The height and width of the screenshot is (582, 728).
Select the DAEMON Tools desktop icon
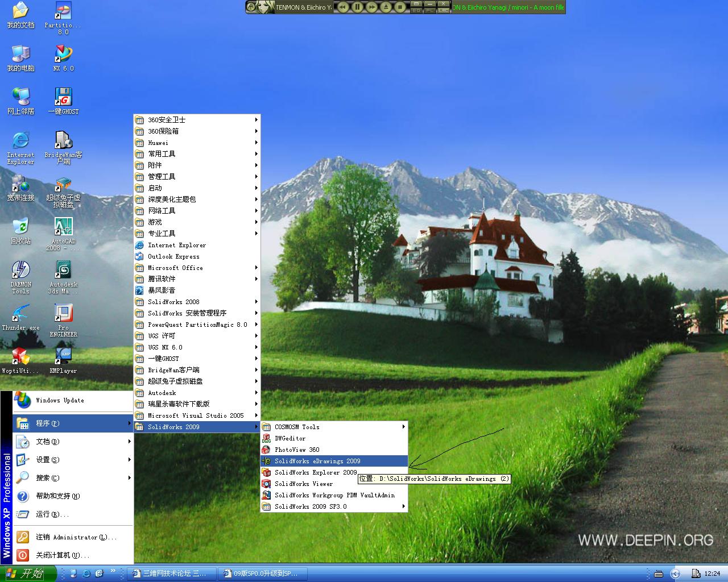(x=20, y=277)
